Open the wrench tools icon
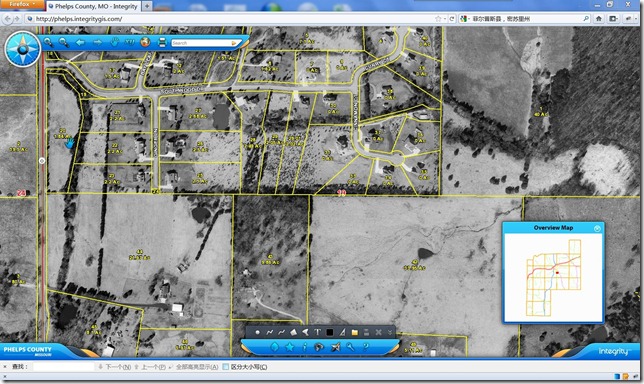The image size is (644, 384). tap(350, 347)
